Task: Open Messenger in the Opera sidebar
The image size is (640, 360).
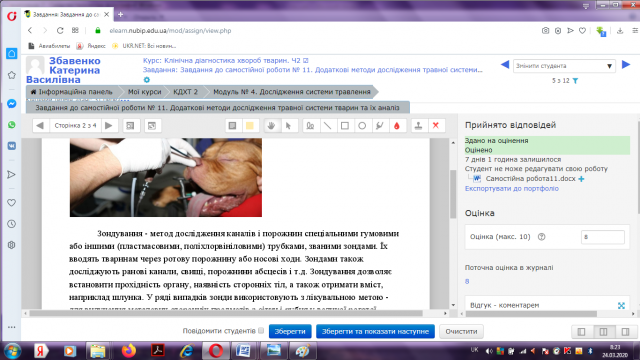Action: (x=11, y=104)
